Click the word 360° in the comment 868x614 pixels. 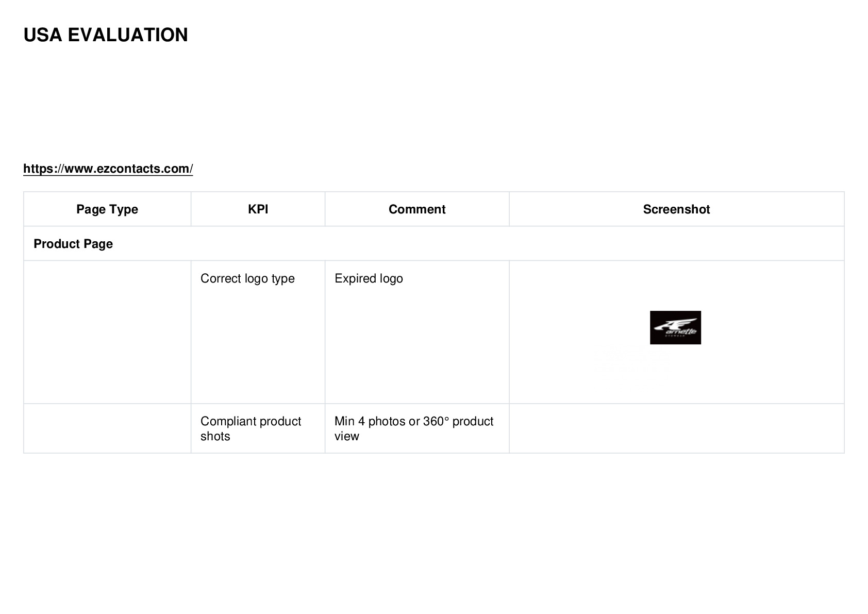[x=436, y=421]
